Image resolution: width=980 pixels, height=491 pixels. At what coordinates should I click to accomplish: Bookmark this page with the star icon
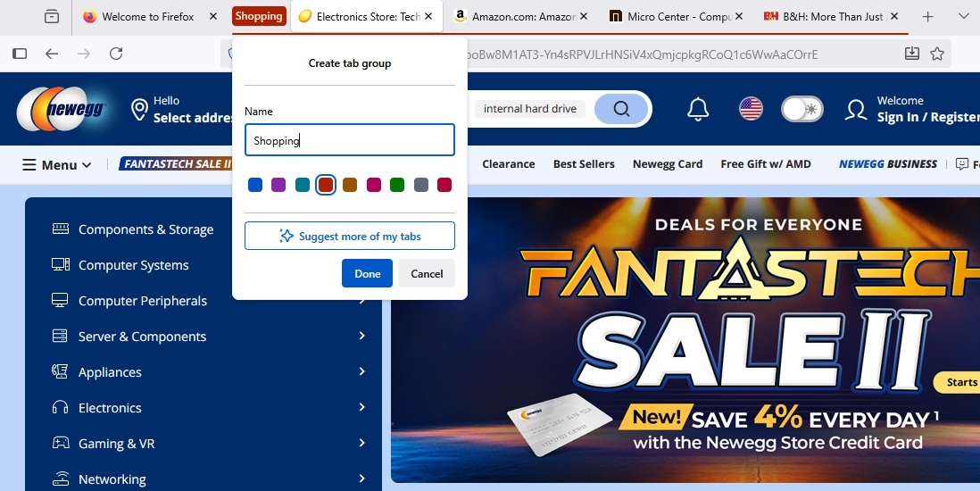937,54
